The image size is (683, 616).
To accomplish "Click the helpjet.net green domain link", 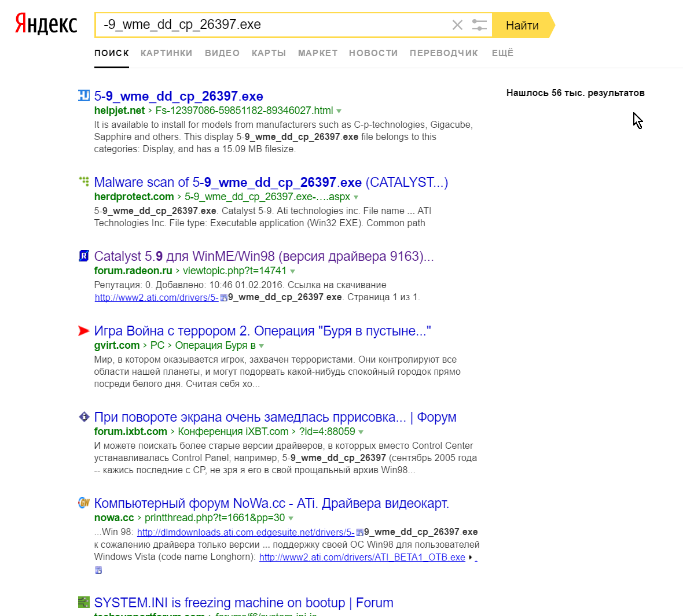I will pyautogui.click(x=119, y=110).
